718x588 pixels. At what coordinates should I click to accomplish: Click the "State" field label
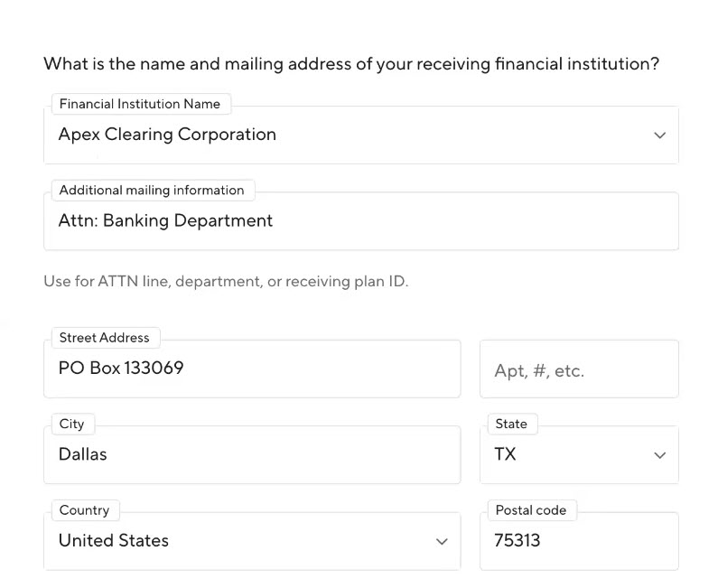511,424
